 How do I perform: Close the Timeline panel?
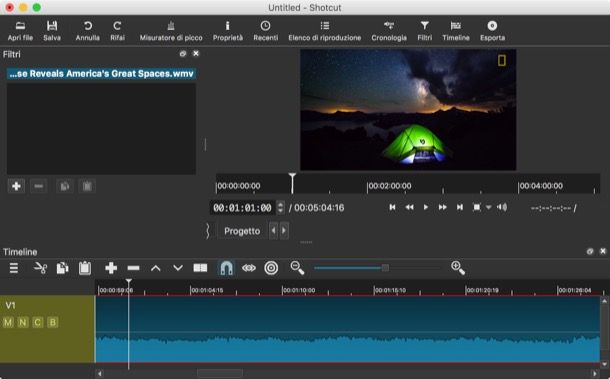pyautogui.click(x=603, y=251)
